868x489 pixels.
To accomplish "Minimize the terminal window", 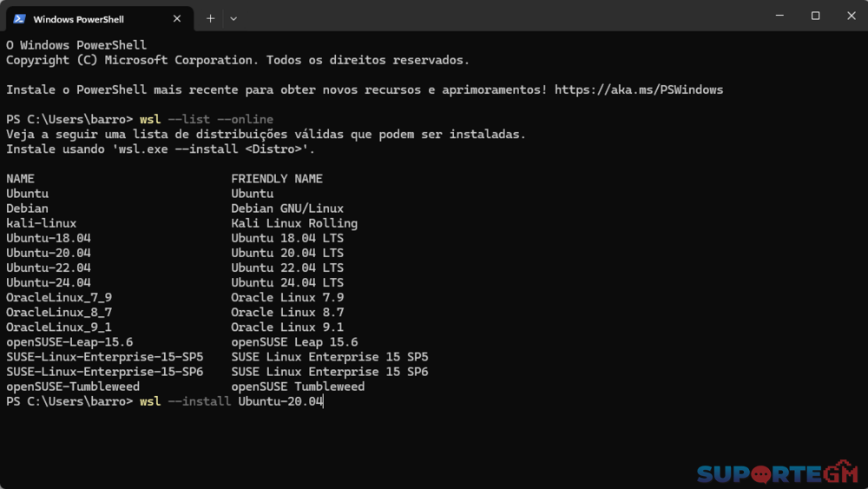I will pyautogui.click(x=777, y=16).
